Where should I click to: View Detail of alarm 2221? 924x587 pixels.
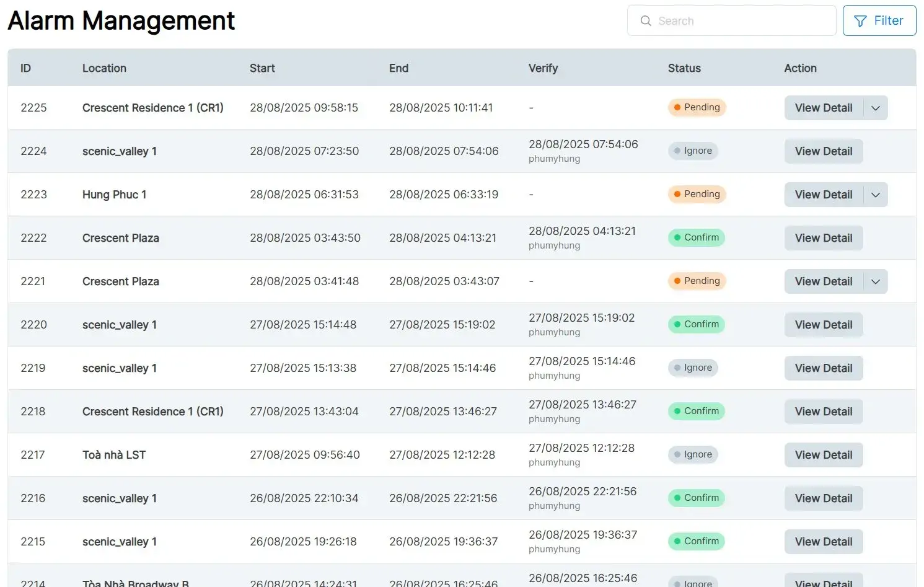[824, 281]
